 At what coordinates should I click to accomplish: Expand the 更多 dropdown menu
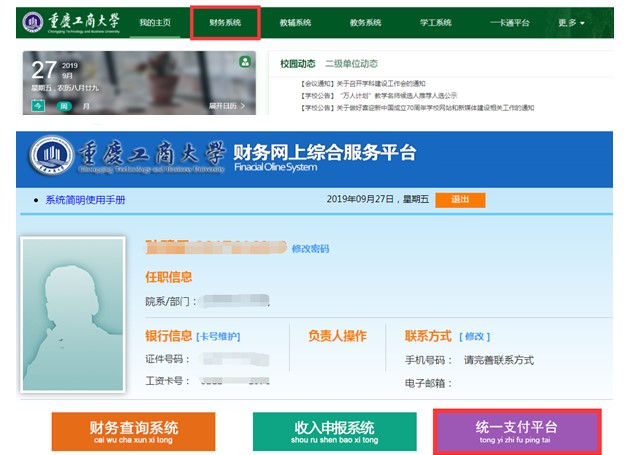point(571,22)
